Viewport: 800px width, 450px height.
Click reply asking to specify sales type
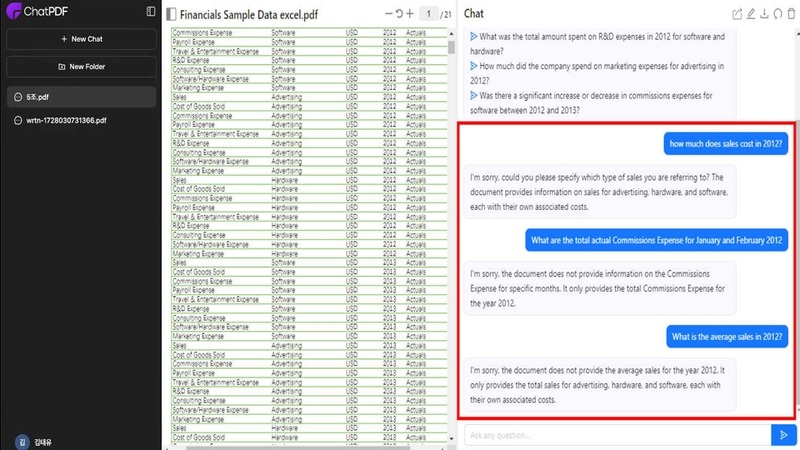click(600, 192)
